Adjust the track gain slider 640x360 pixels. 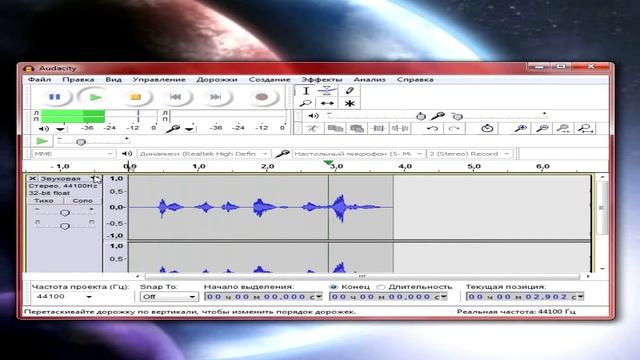pyautogui.click(x=64, y=212)
